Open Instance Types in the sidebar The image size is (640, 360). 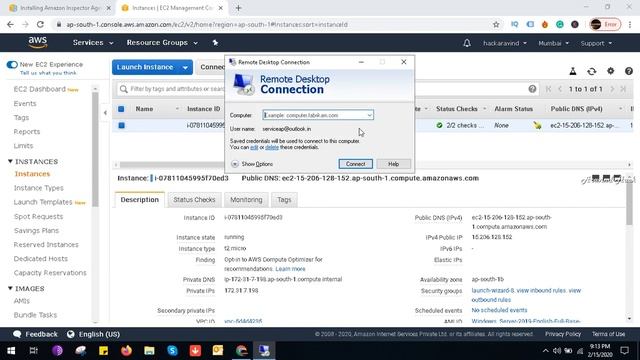pyautogui.click(x=38, y=188)
